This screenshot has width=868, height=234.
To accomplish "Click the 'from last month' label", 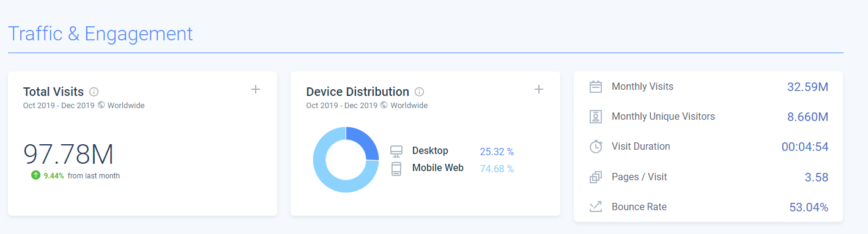I will pos(94,176).
